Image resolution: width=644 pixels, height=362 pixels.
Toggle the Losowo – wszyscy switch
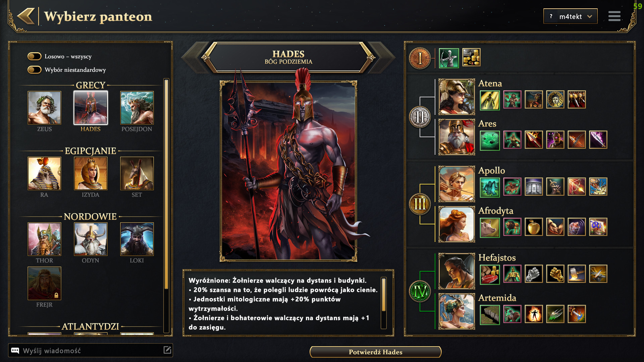[x=35, y=56]
